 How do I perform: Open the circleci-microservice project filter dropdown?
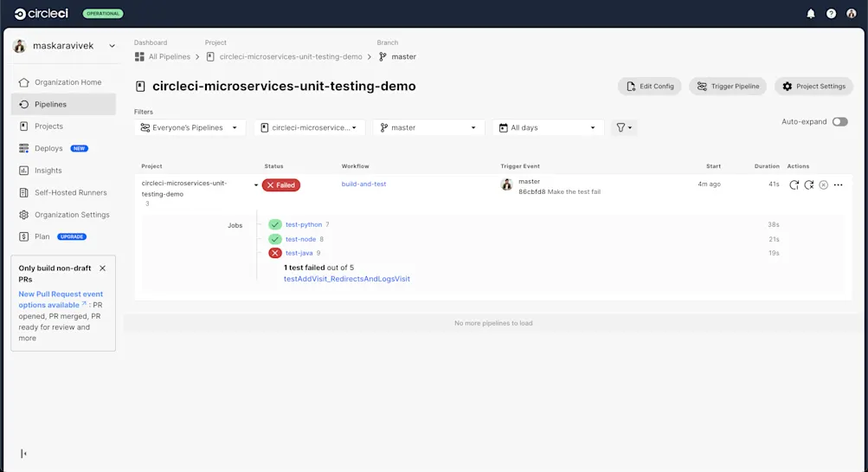pos(310,127)
